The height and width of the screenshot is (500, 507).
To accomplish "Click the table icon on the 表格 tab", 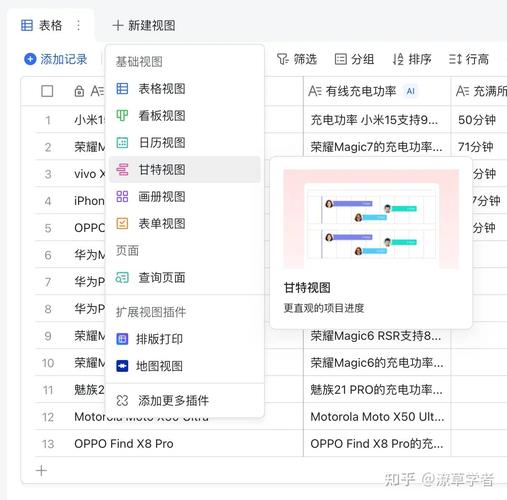I will click(x=27, y=25).
